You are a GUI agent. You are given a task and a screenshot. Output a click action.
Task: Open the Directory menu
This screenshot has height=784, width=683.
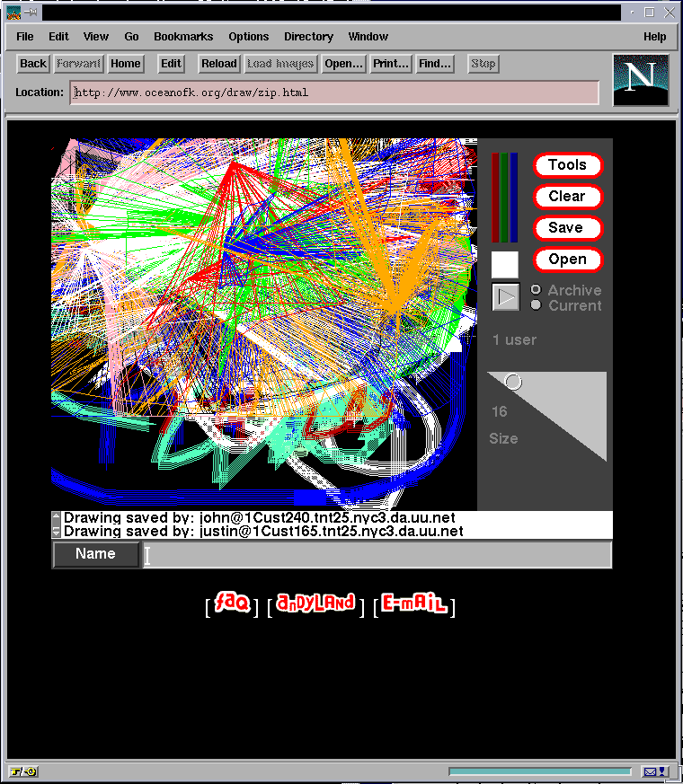coord(308,37)
